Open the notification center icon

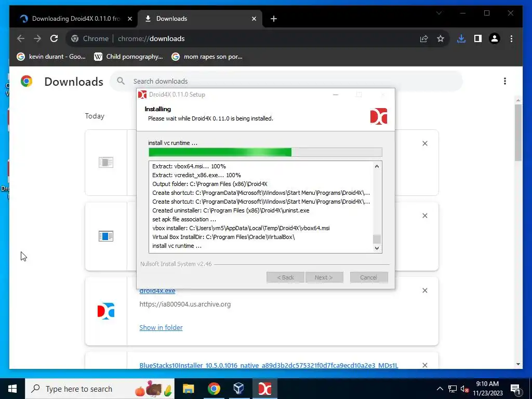pos(515,389)
